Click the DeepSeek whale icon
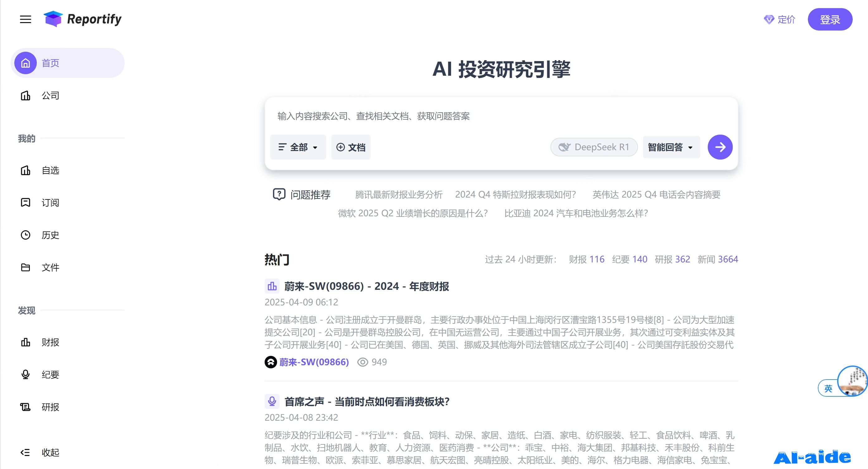This screenshot has width=868, height=469. (564, 147)
